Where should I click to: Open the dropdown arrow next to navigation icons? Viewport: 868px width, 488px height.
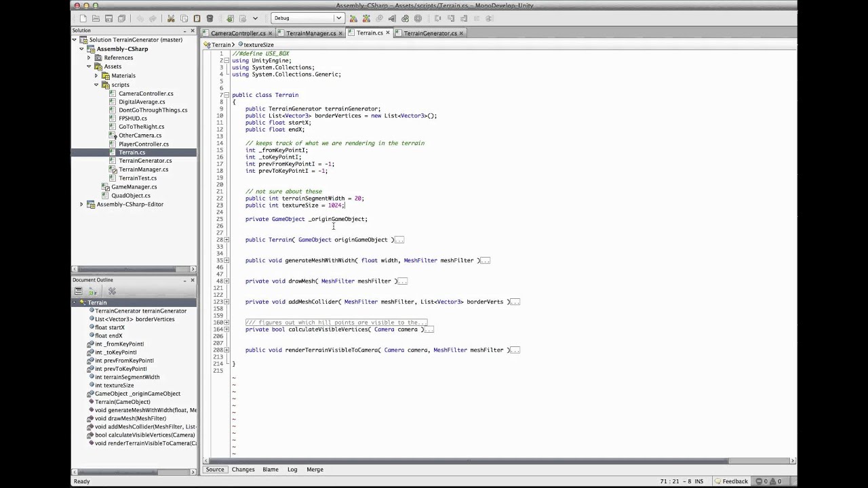click(x=255, y=18)
